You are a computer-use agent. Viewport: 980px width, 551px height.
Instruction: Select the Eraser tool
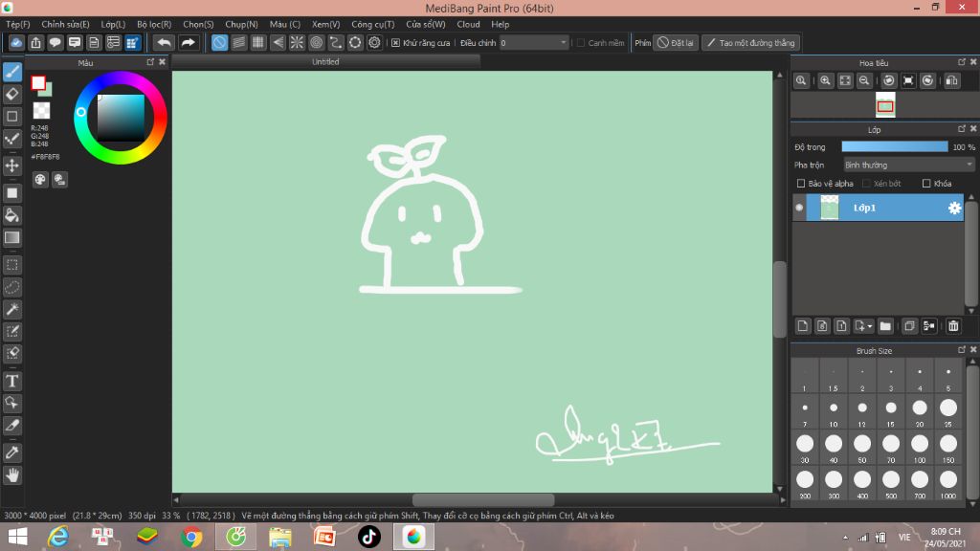click(11, 95)
